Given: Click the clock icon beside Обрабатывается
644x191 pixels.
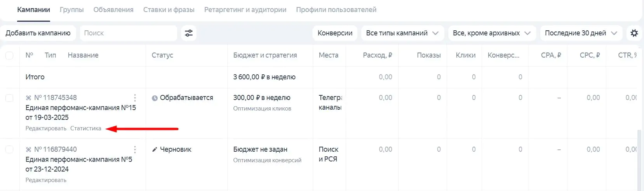Looking at the screenshot, I should [x=155, y=98].
